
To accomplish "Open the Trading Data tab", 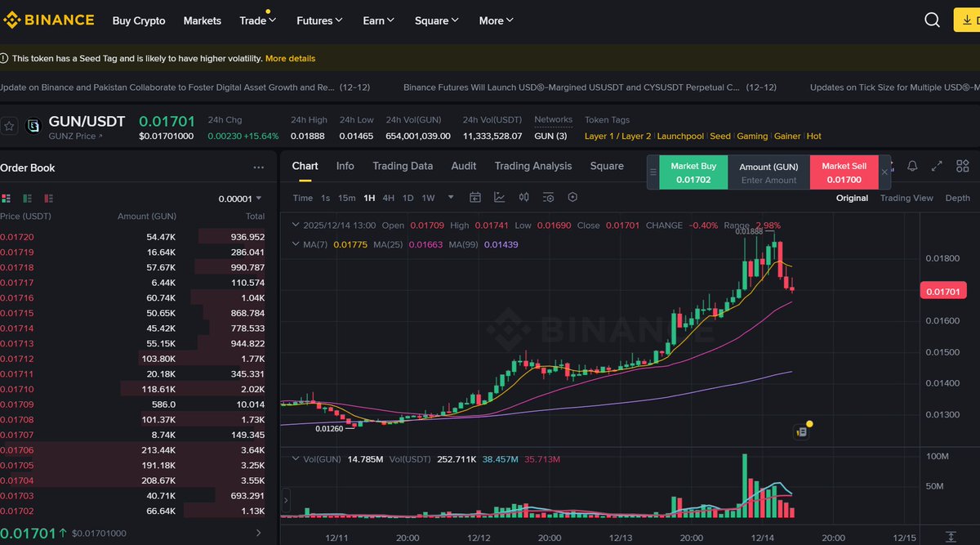I will (x=403, y=166).
